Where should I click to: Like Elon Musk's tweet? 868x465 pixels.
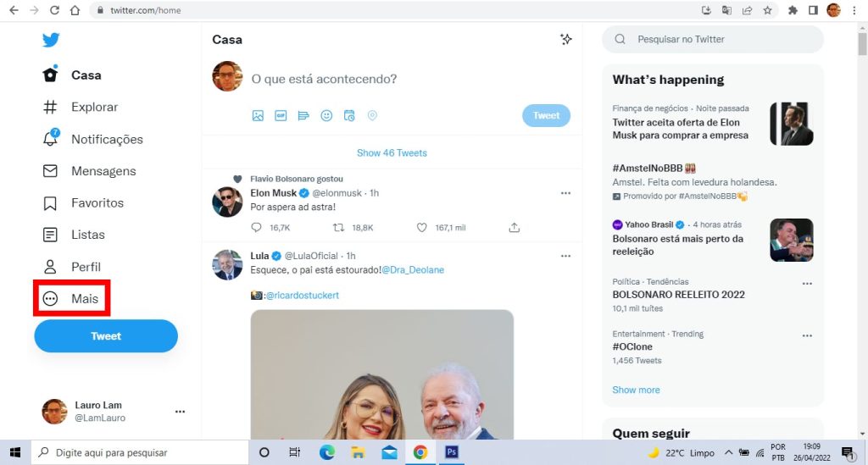[x=422, y=228]
